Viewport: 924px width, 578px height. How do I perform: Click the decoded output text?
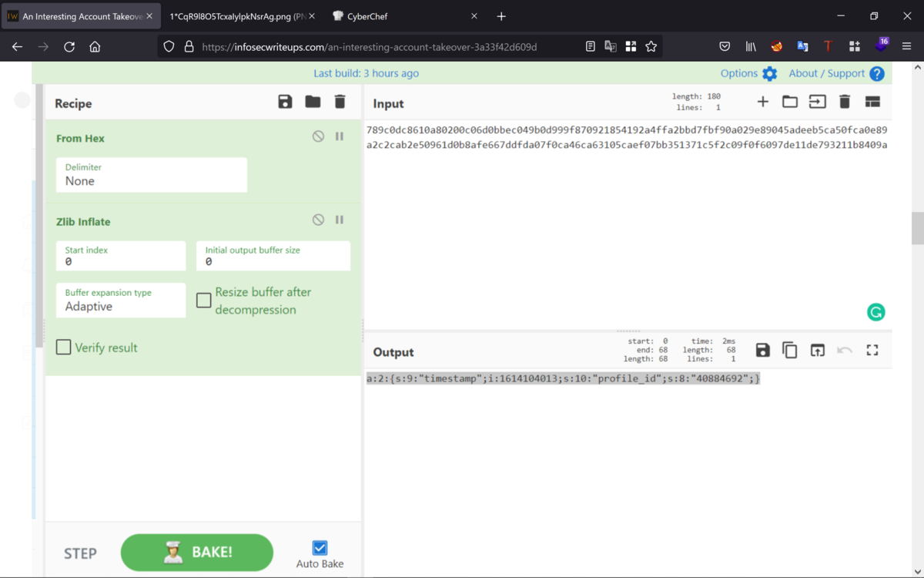click(x=563, y=378)
